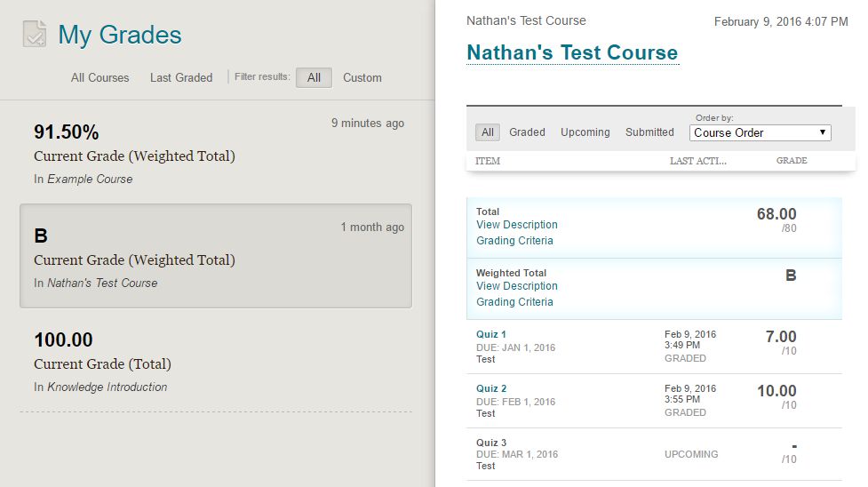Toggle the All filter results button
The height and width of the screenshot is (487, 868).
[314, 77]
